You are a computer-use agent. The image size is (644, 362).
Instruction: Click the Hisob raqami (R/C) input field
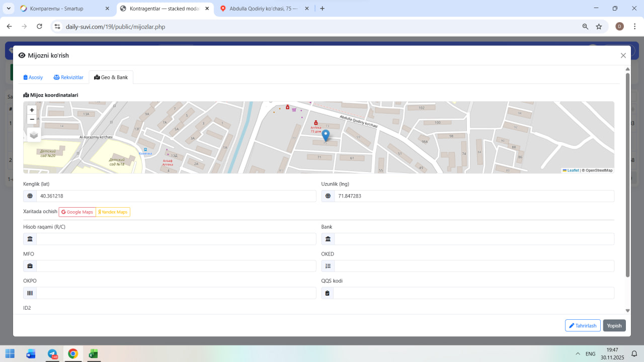tap(176, 239)
